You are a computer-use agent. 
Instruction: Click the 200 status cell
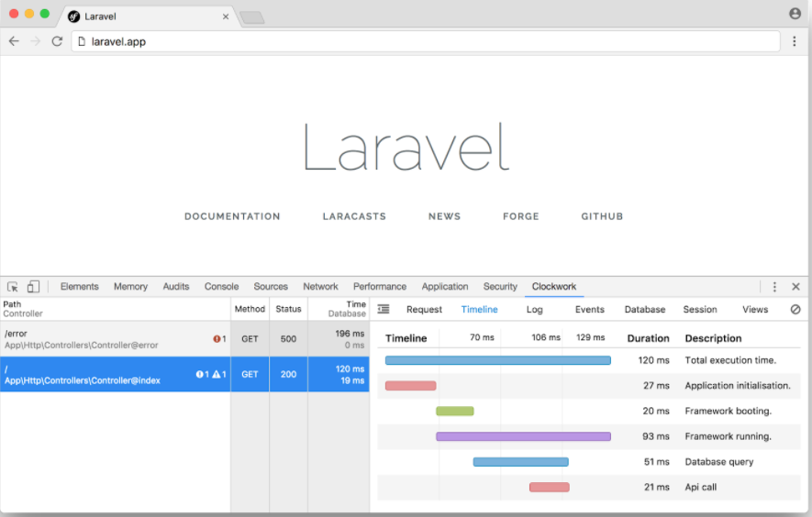[x=288, y=374]
